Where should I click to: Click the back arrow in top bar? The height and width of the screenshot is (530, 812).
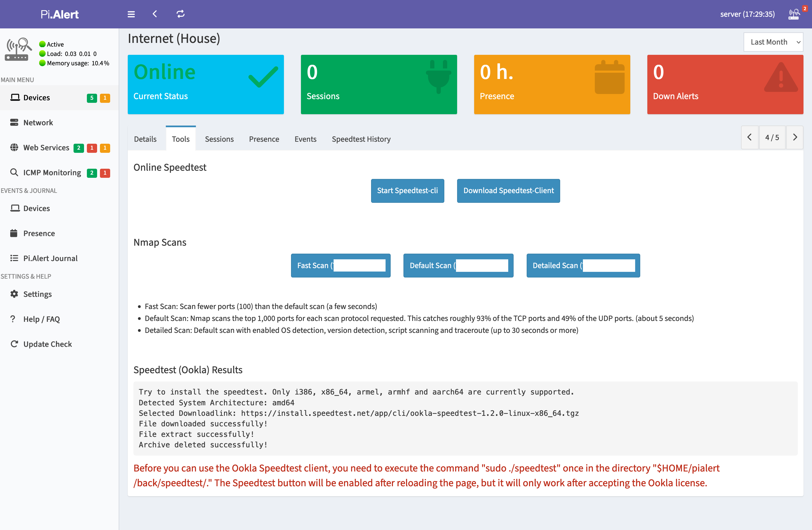coord(155,14)
